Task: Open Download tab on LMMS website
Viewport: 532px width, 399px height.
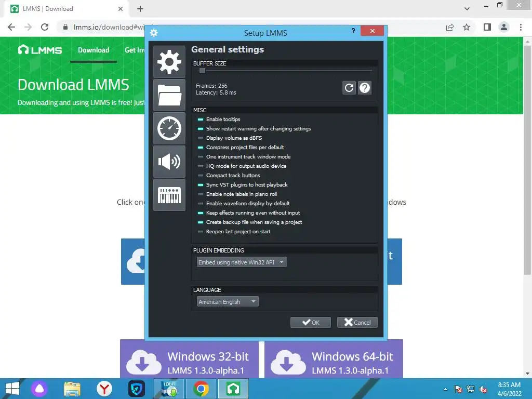Action: pyautogui.click(x=94, y=50)
